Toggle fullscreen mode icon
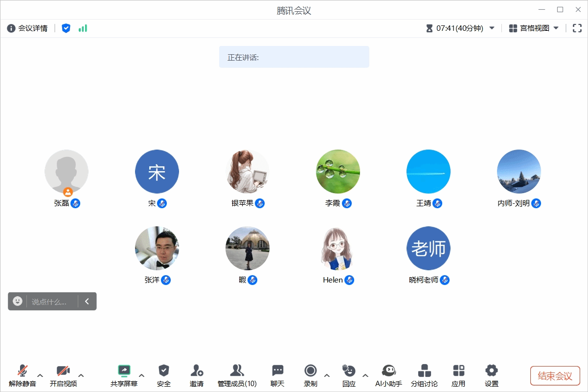588x392 pixels. (x=577, y=28)
